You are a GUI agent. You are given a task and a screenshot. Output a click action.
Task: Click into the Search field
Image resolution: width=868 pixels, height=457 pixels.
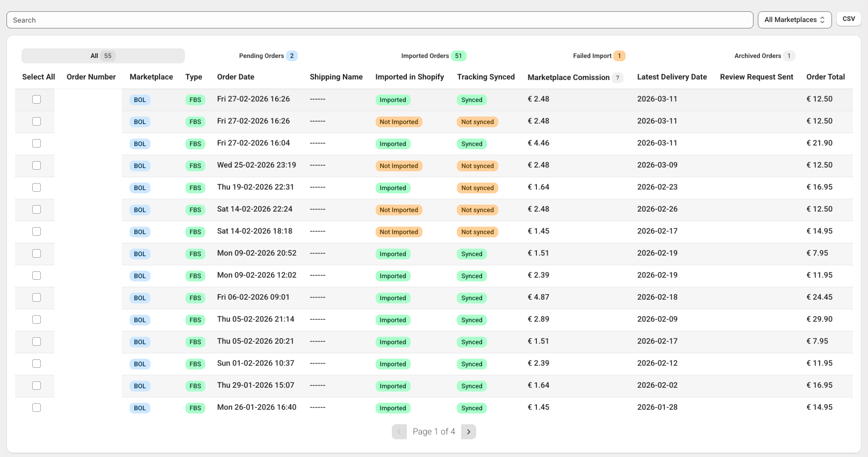[379, 20]
